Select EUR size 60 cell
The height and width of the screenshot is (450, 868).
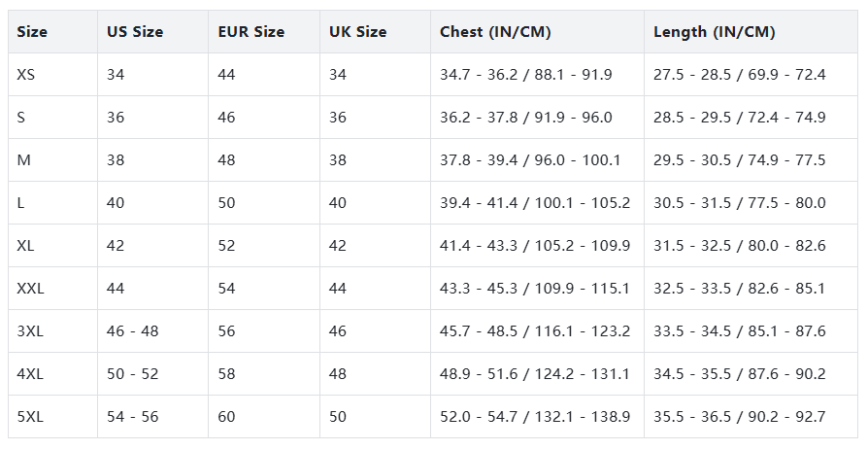pyautogui.click(x=227, y=417)
